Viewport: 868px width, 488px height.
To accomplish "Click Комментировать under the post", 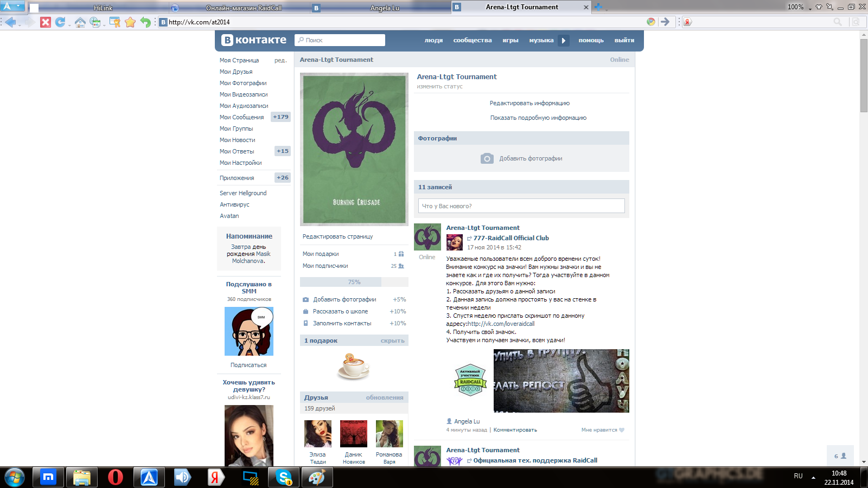I will (515, 430).
